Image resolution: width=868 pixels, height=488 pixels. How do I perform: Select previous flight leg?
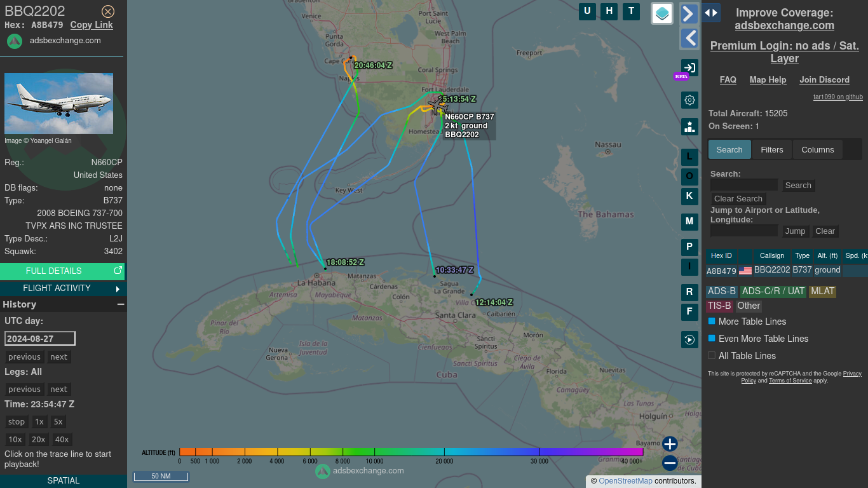point(25,390)
